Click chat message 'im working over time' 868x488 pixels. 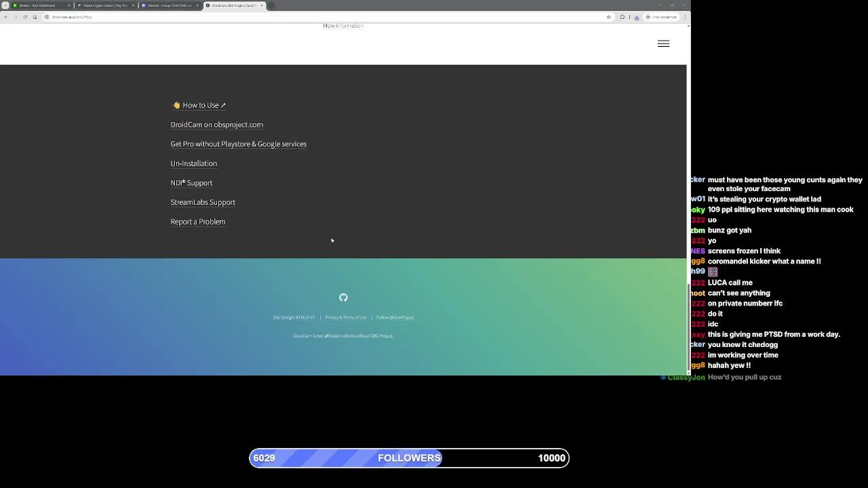tap(743, 355)
